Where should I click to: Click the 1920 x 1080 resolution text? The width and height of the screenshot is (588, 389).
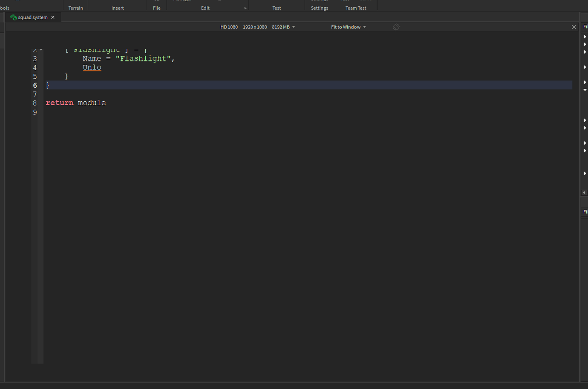click(x=255, y=27)
